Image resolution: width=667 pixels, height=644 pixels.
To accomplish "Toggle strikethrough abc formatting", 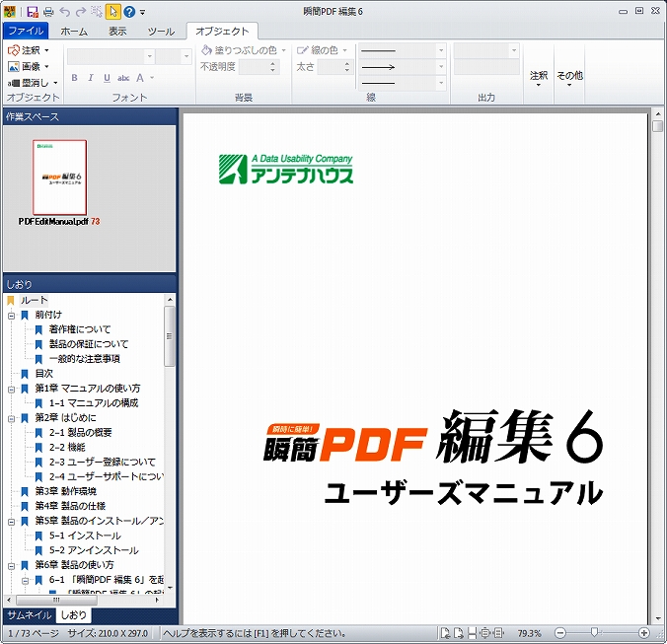I will click(123, 78).
